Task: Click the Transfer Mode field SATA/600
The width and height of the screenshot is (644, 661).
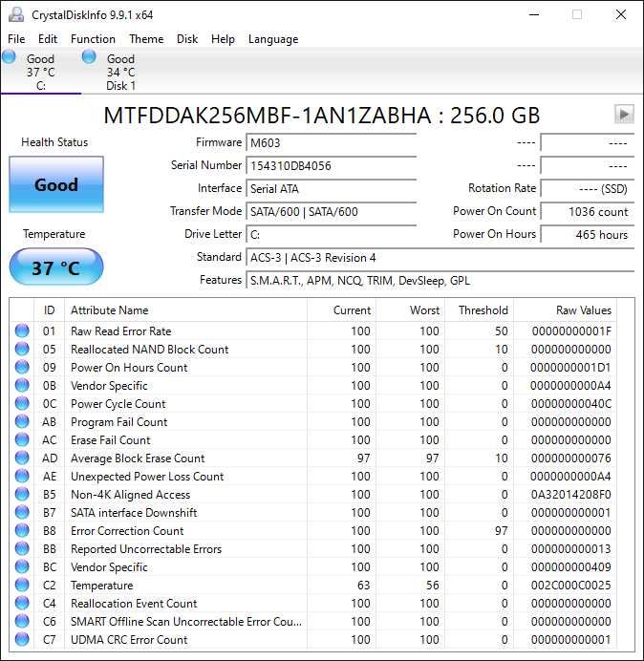Action: [x=331, y=211]
